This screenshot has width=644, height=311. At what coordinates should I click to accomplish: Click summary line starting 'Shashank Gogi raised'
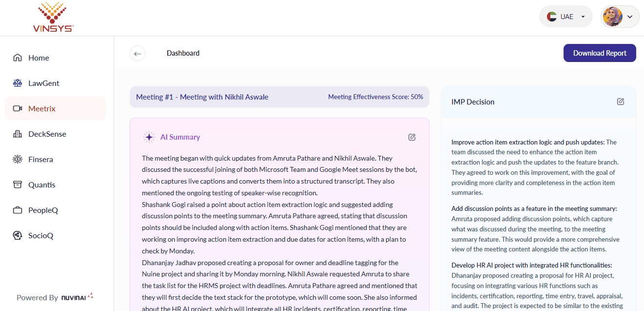(267, 204)
